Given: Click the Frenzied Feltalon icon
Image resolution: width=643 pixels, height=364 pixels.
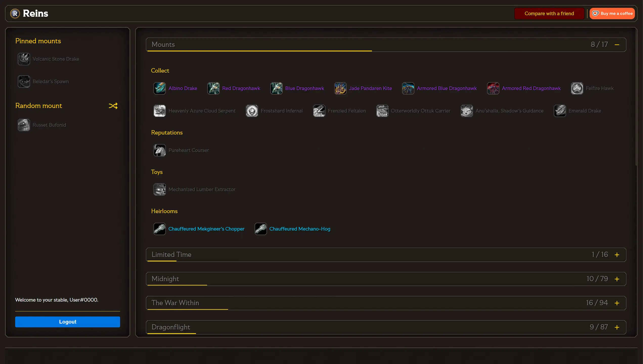Looking at the screenshot, I should click(319, 111).
